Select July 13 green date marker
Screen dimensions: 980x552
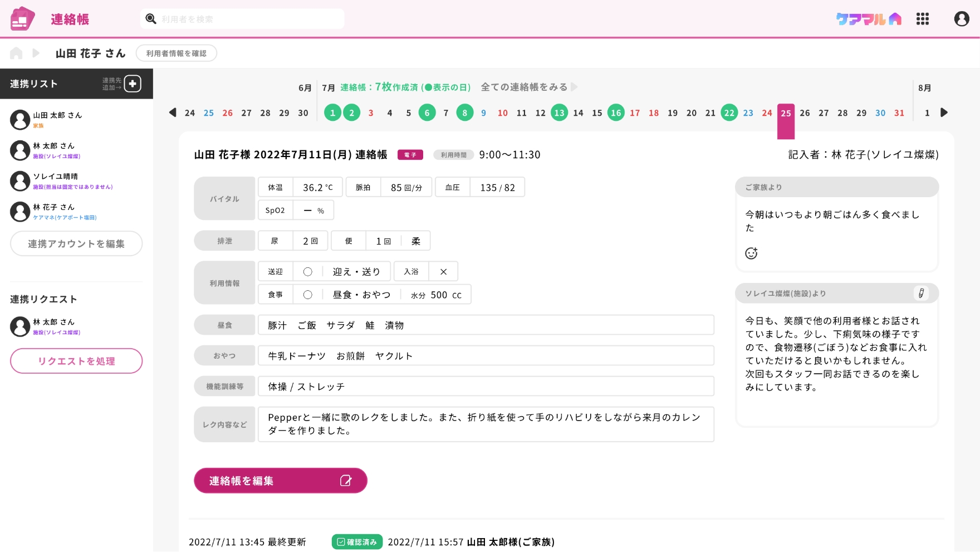pos(559,113)
